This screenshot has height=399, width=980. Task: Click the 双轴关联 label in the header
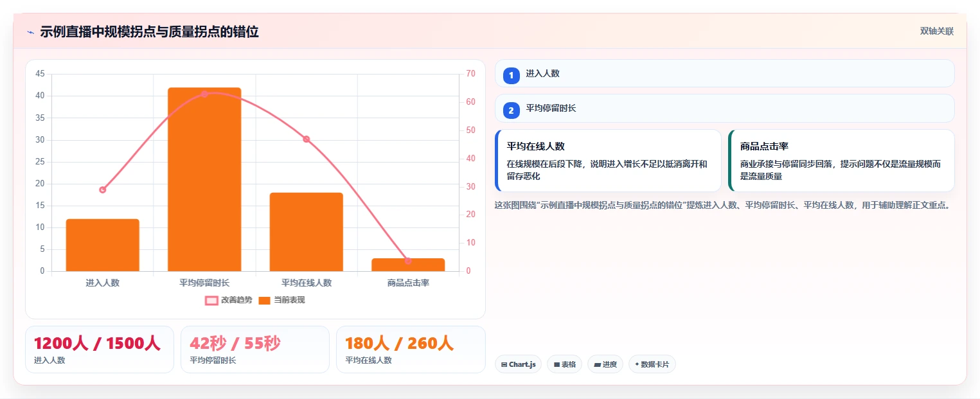(936, 31)
